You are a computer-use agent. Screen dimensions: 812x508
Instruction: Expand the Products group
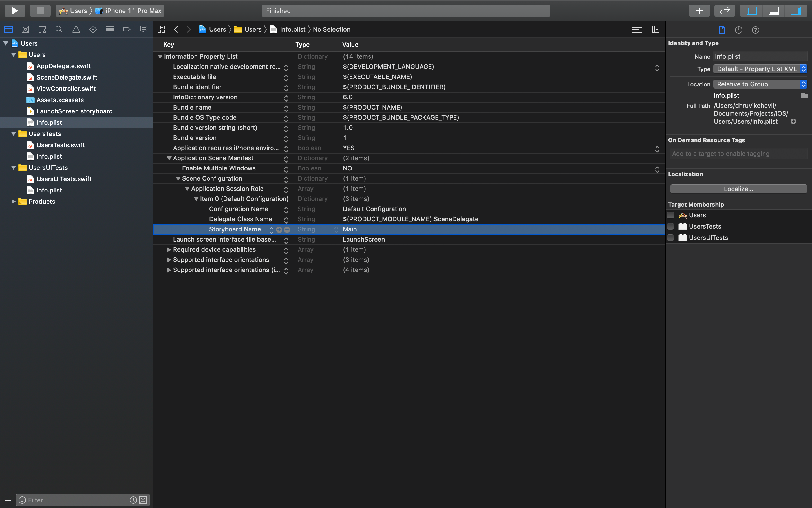tap(14, 202)
